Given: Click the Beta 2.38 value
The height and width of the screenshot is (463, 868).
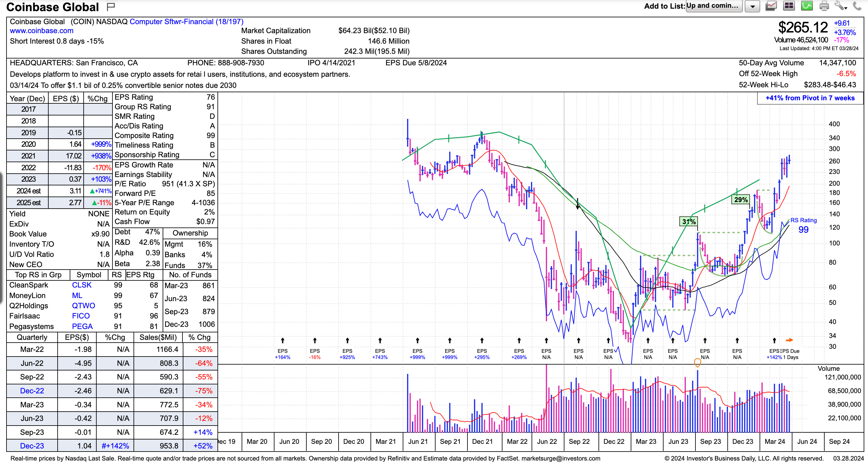Looking at the screenshot, I should (x=153, y=264).
